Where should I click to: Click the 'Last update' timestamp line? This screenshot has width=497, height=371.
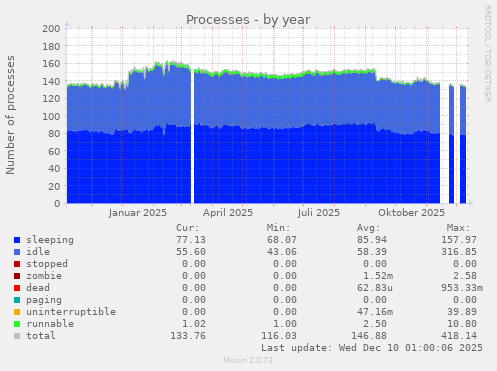point(372,348)
